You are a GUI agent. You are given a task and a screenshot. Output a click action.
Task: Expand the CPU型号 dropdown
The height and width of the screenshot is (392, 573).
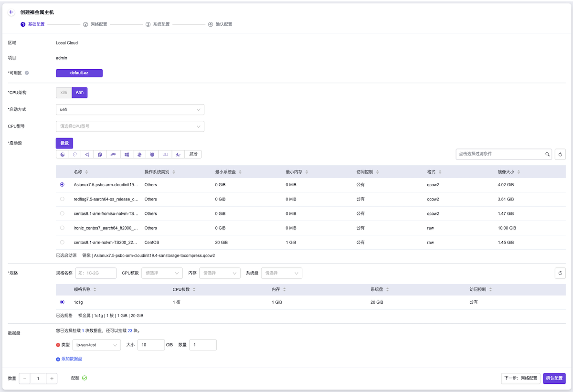coord(130,127)
